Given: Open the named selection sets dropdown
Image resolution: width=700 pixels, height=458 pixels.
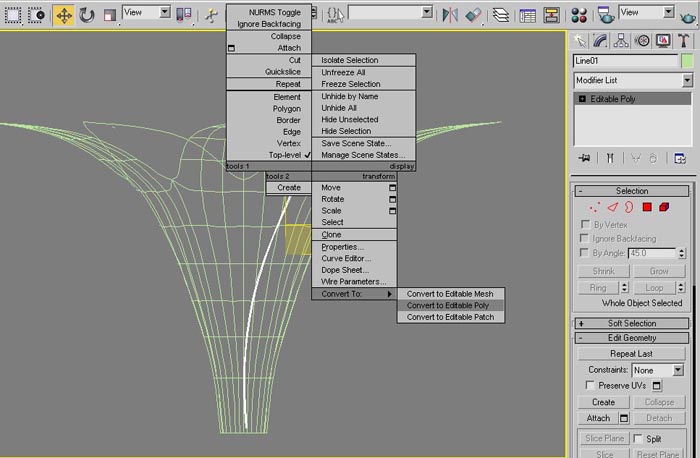Looking at the screenshot, I should 427,12.
